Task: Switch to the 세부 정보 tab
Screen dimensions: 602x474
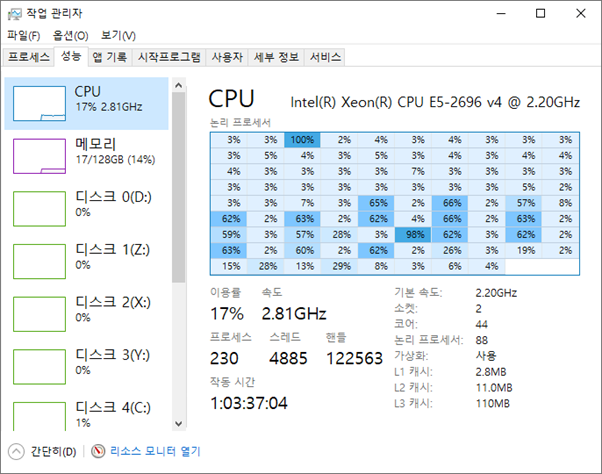Action: point(276,57)
